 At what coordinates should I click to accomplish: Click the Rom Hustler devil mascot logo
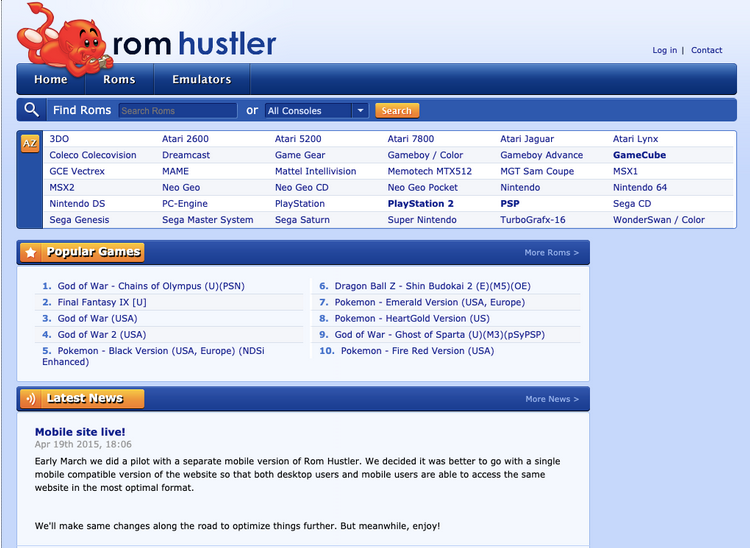click(x=65, y=41)
